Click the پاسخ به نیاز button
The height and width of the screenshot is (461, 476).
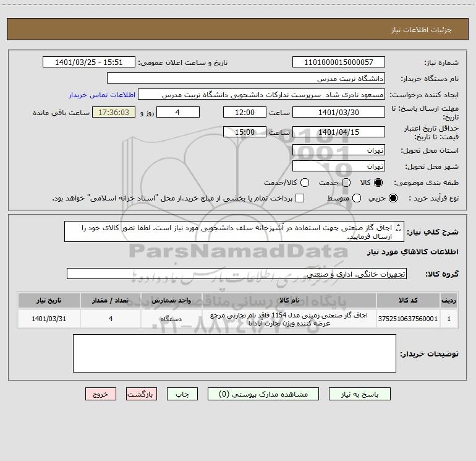pyautogui.click(x=359, y=394)
